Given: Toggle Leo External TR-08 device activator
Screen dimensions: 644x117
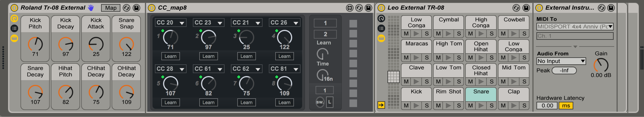Looking at the screenshot, I should coord(381,8).
